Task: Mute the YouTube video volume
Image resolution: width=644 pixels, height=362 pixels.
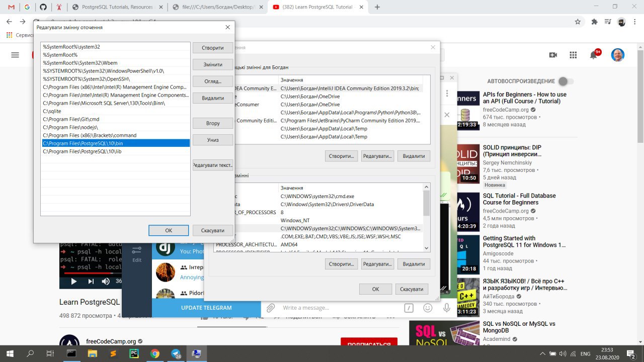Action: click(106, 282)
